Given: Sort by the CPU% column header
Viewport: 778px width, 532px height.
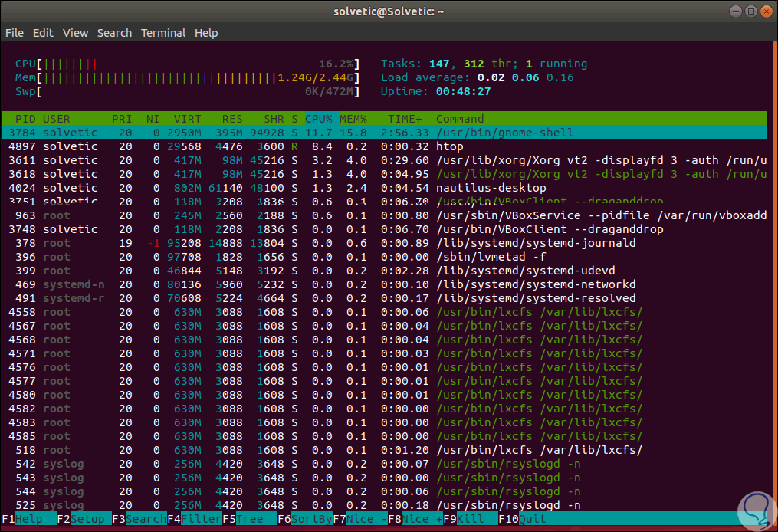Looking at the screenshot, I should pyautogui.click(x=319, y=119).
